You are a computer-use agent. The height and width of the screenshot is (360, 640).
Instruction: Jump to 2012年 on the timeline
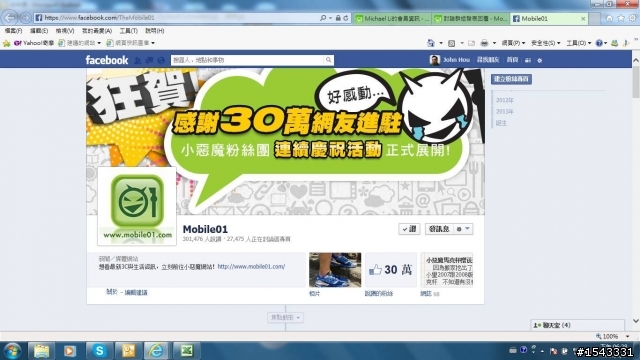click(x=505, y=100)
